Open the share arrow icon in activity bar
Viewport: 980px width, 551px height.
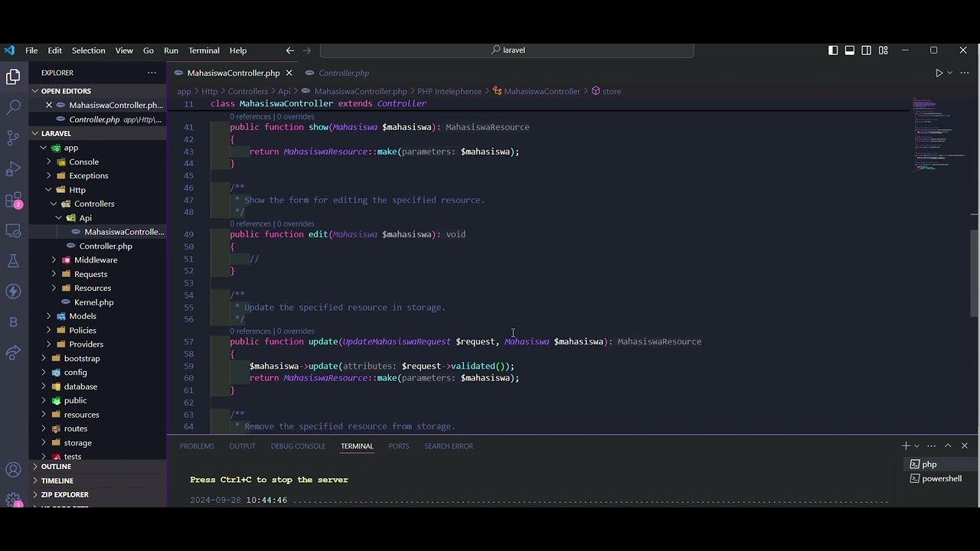pos(13,353)
